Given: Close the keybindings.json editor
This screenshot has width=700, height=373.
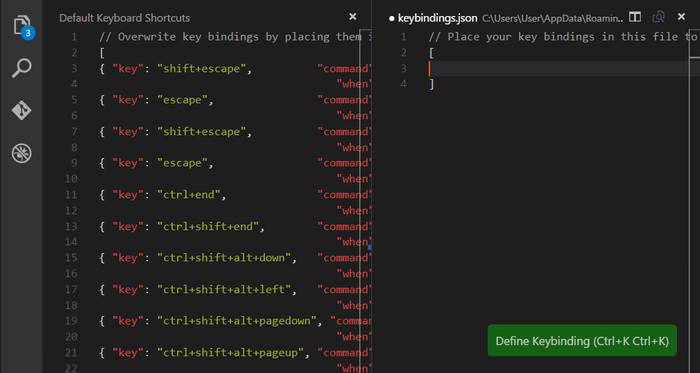Looking at the screenshot, I should (x=681, y=17).
